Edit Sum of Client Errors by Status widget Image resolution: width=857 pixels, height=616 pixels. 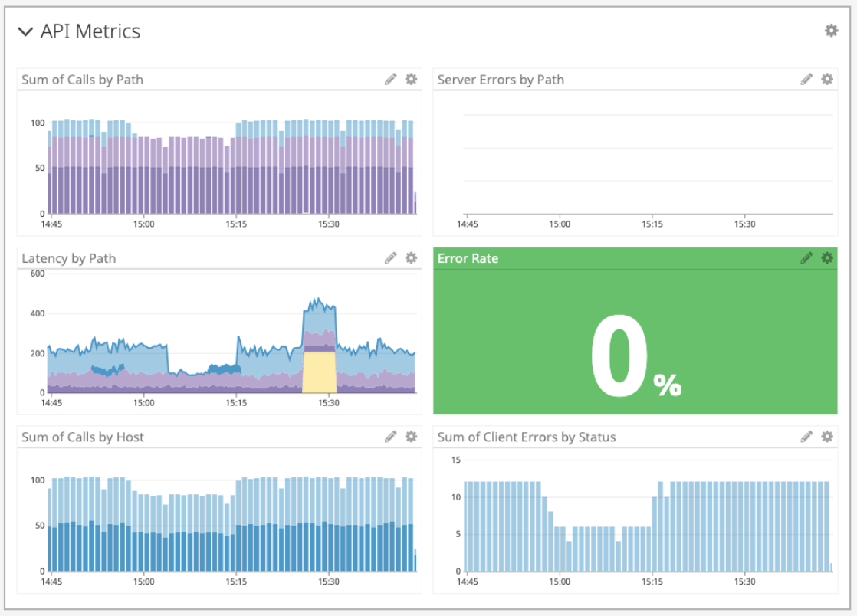pos(806,437)
